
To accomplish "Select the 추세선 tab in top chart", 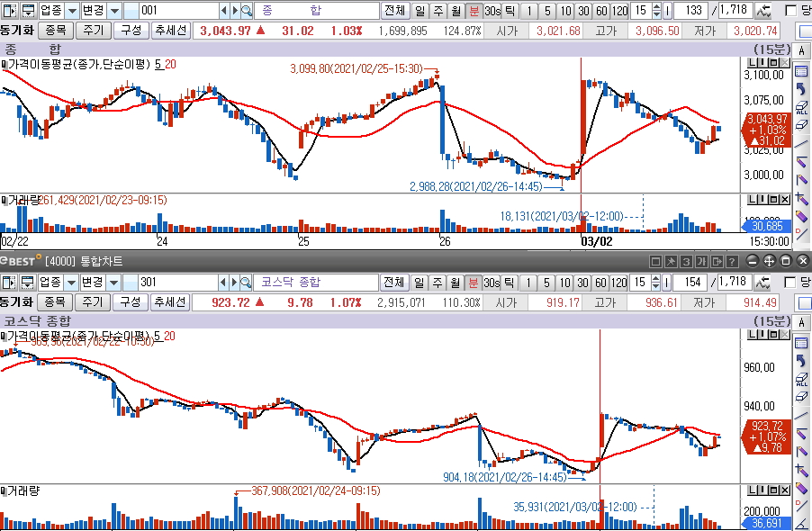I will tap(170, 30).
